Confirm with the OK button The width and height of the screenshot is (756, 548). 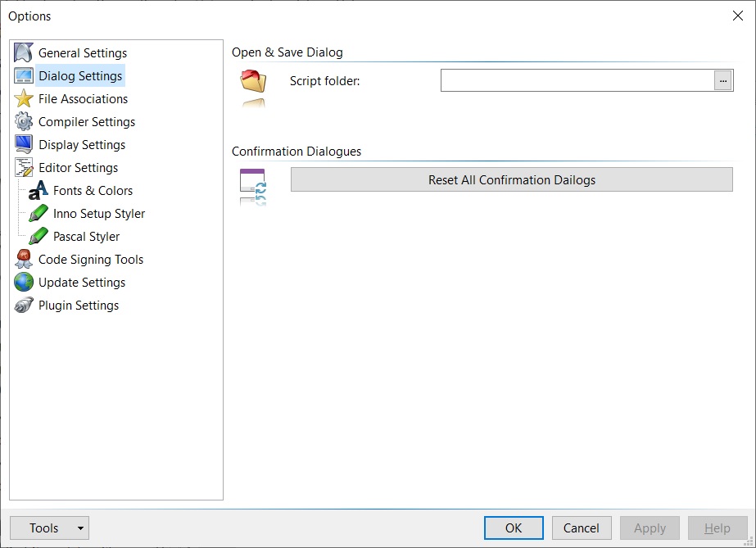coord(514,528)
